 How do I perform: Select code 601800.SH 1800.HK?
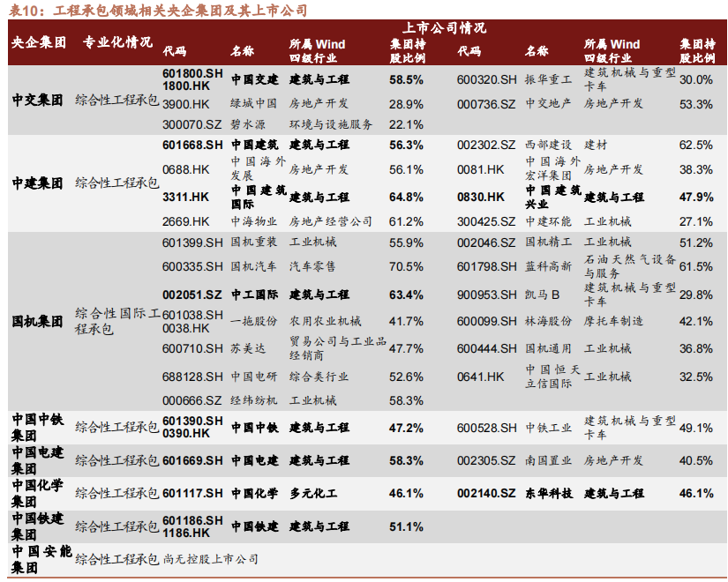[192, 79]
